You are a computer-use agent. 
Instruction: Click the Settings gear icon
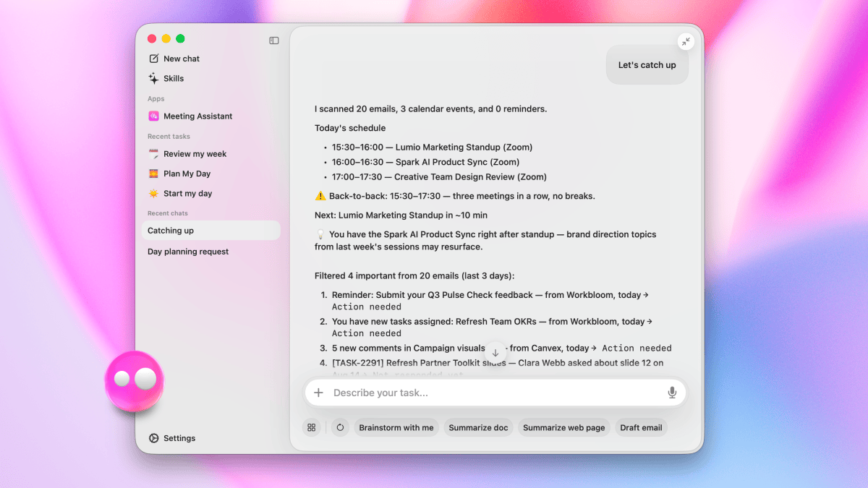pyautogui.click(x=153, y=438)
